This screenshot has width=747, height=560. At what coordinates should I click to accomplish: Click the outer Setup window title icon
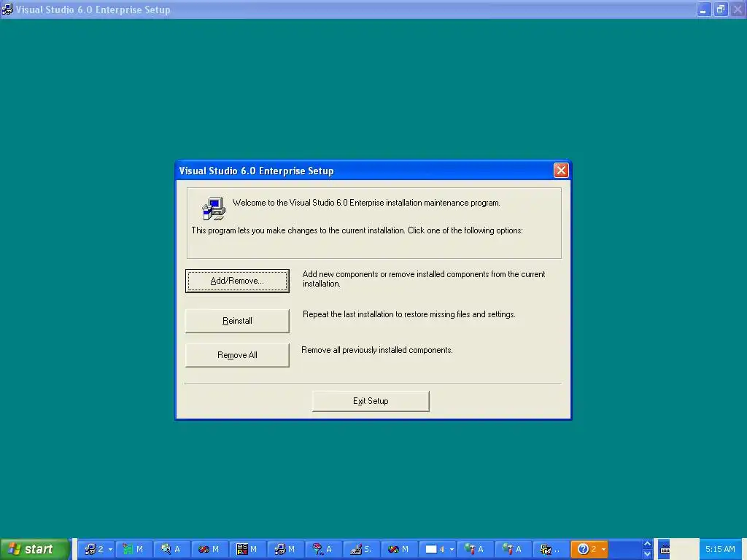(x=7, y=9)
